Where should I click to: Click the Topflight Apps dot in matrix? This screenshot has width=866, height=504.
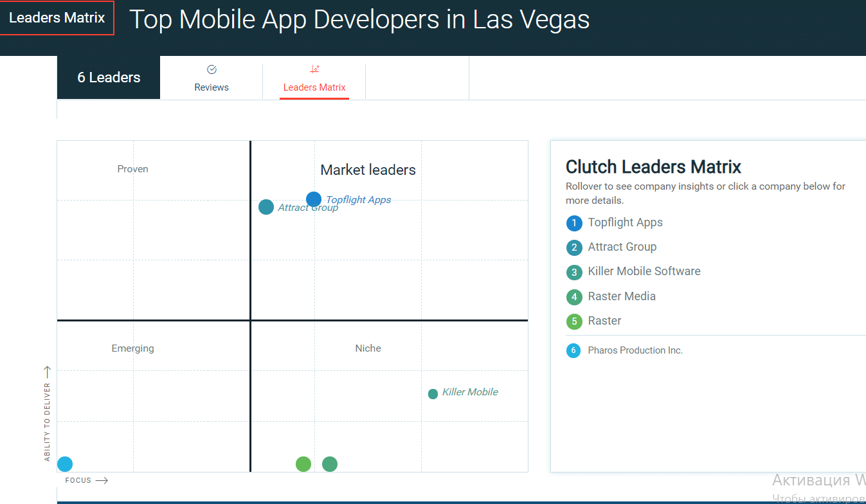314,199
